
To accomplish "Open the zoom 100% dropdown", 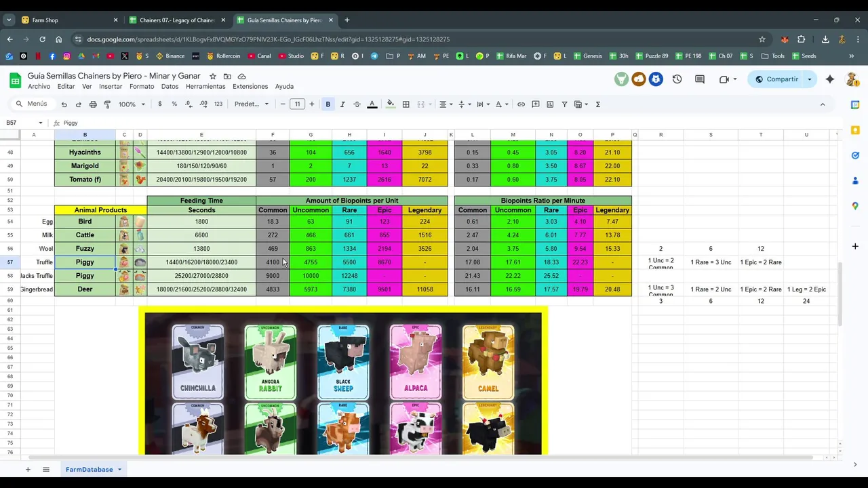I will click(132, 104).
